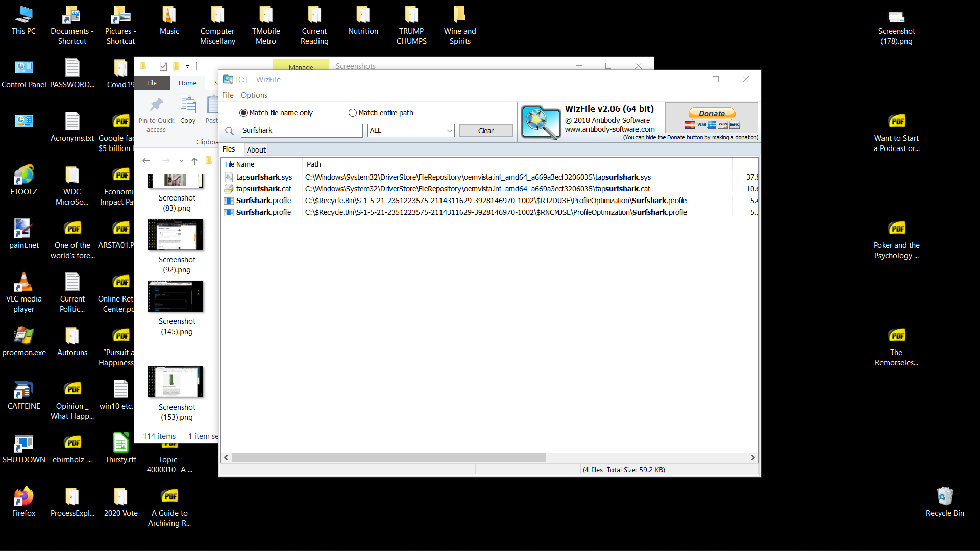Image resolution: width=980 pixels, height=551 pixels.
Task: Click the WizFile magnifier logo image
Action: click(541, 122)
